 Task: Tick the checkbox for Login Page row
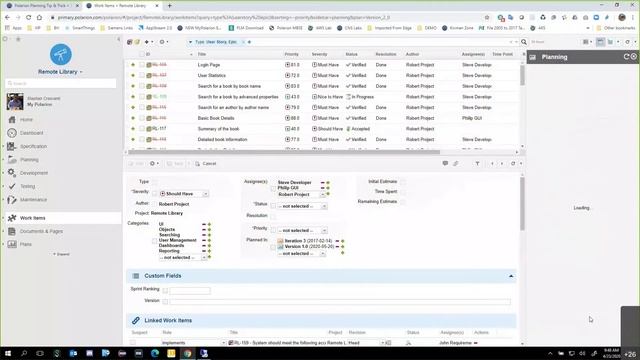point(142,65)
